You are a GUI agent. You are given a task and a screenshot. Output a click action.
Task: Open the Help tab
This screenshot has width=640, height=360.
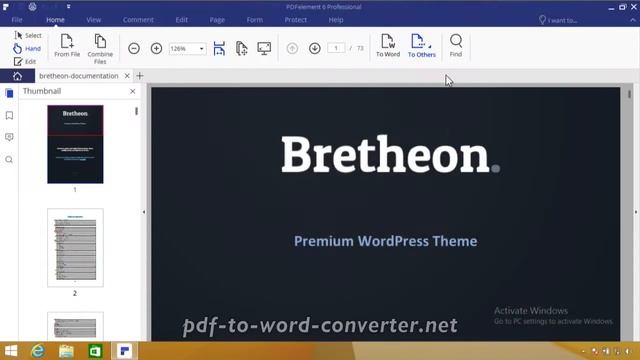click(x=336, y=20)
